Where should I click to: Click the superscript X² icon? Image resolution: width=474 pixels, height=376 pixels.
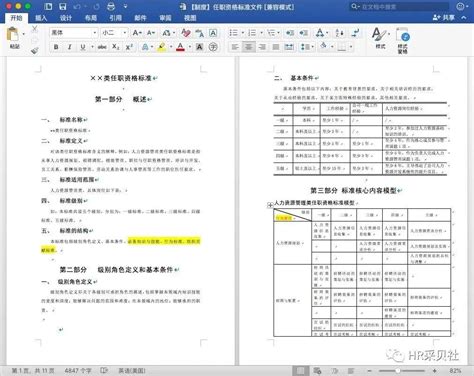pyautogui.click(x=129, y=47)
